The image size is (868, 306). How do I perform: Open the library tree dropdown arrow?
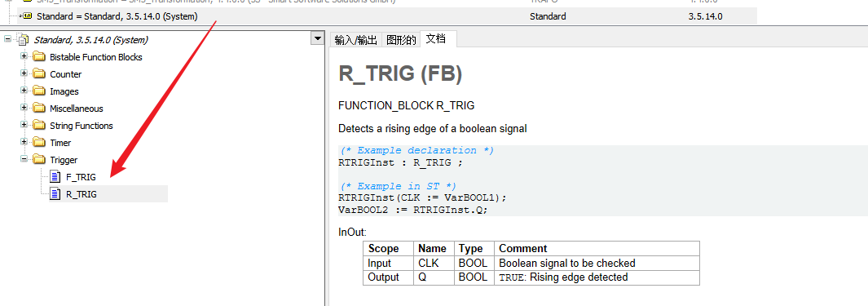317,39
